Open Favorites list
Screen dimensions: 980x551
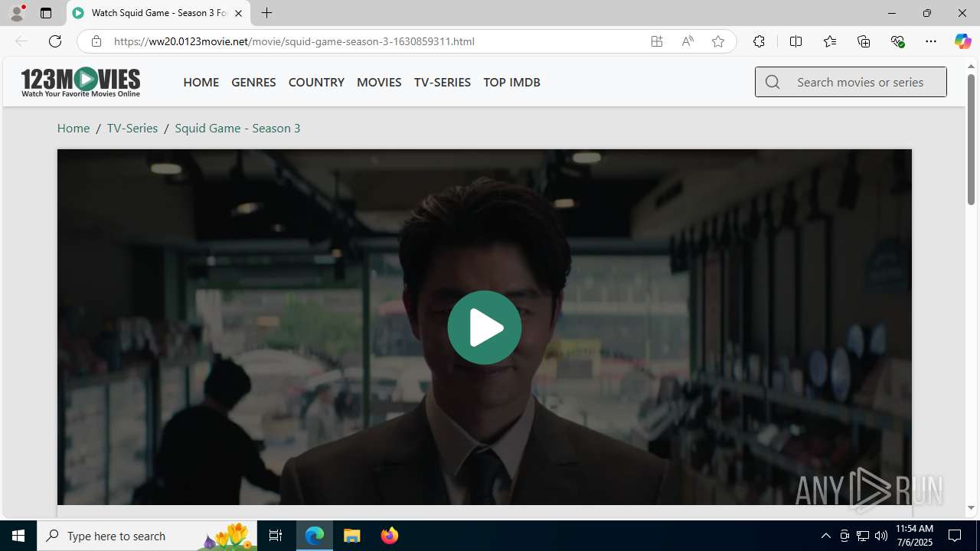(x=829, y=41)
